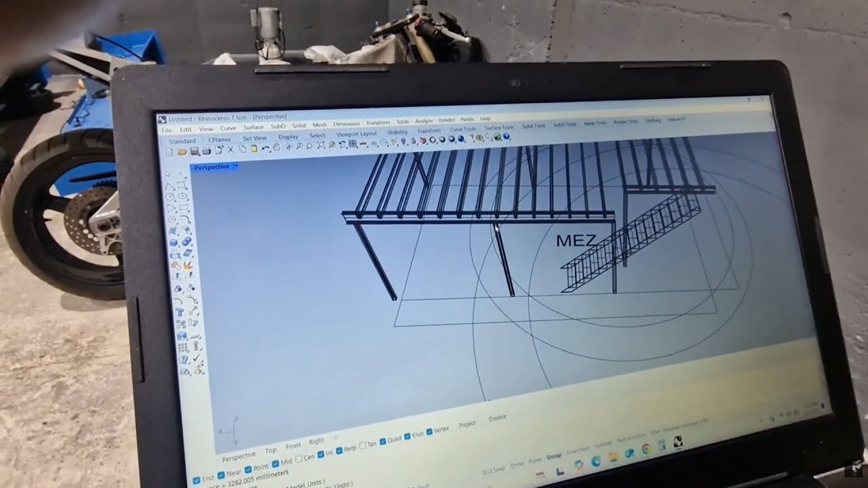Screen dimensions: 868x488
Task: Select the Rectangle tool in left sidebar
Action: 184,207
